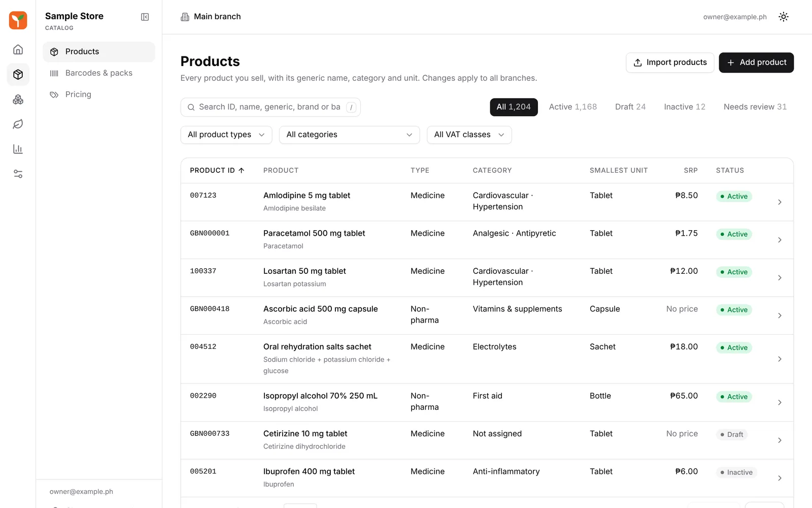Image resolution: width=812 pixels, height=508 pixels.
Task: Click the Not assigned category for Cetirizine
Action: (497, 434)
